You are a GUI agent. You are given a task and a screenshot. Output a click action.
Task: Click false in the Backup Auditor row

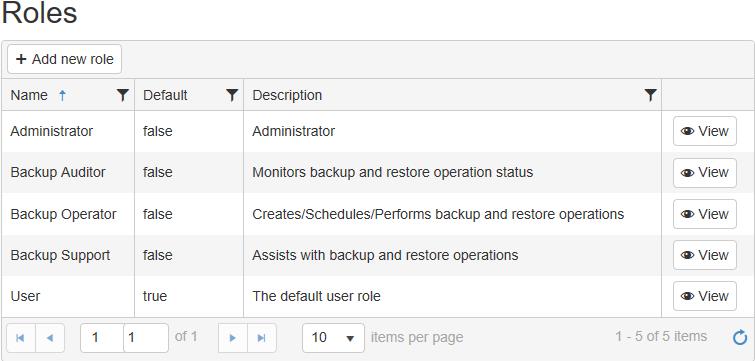point(157,172)
